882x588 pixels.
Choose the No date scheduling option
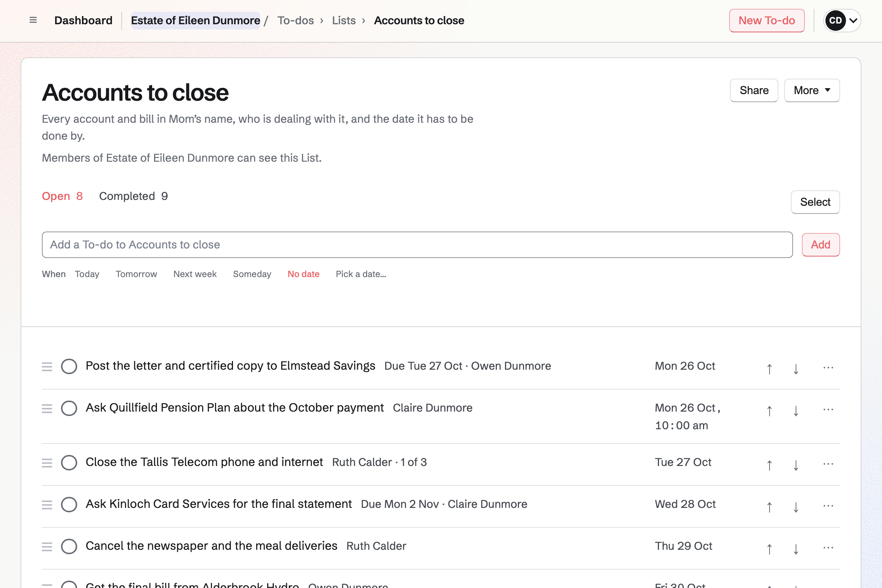click(x=304, y=274)
